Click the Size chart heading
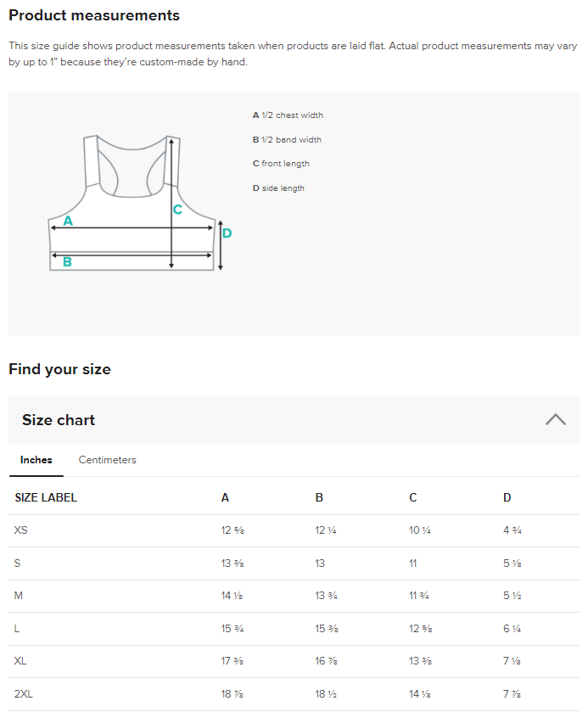Image resolution: width=588 pixels, height=712 pixels. pos(59,420)
